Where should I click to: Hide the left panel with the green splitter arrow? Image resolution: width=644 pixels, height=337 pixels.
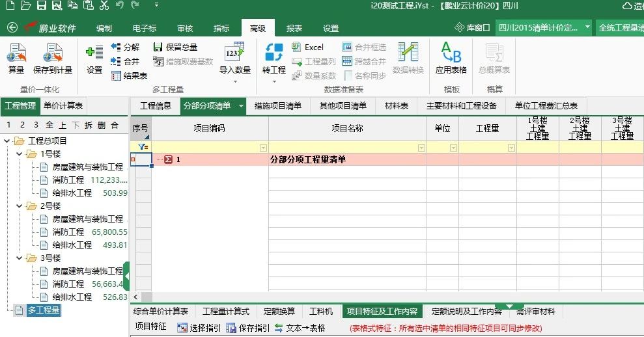point(126,276)
